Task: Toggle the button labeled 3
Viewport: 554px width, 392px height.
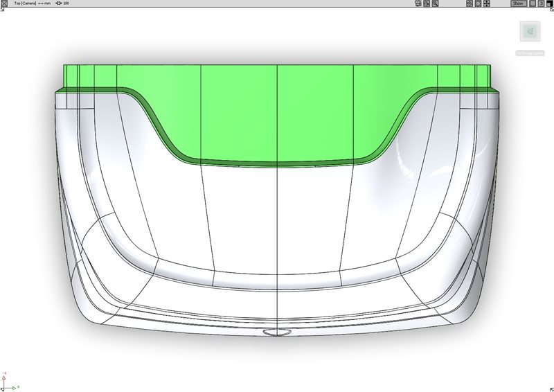Action: point(541,3)
